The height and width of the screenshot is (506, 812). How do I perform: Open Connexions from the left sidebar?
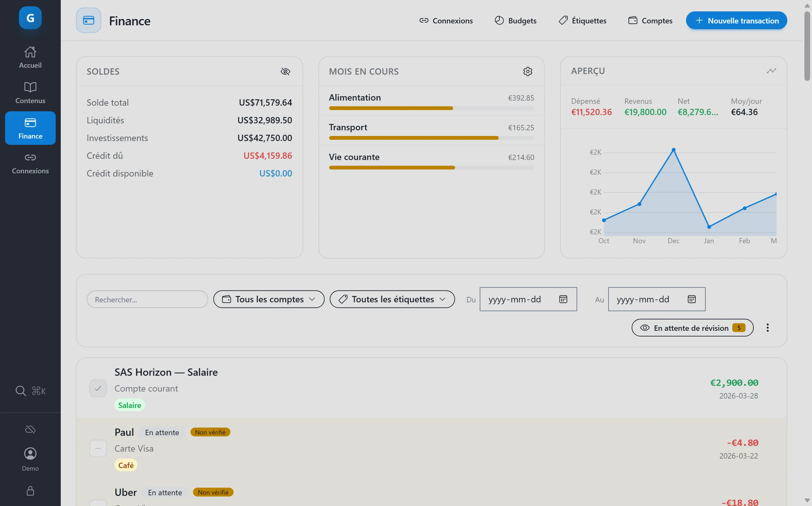(30, 163)
